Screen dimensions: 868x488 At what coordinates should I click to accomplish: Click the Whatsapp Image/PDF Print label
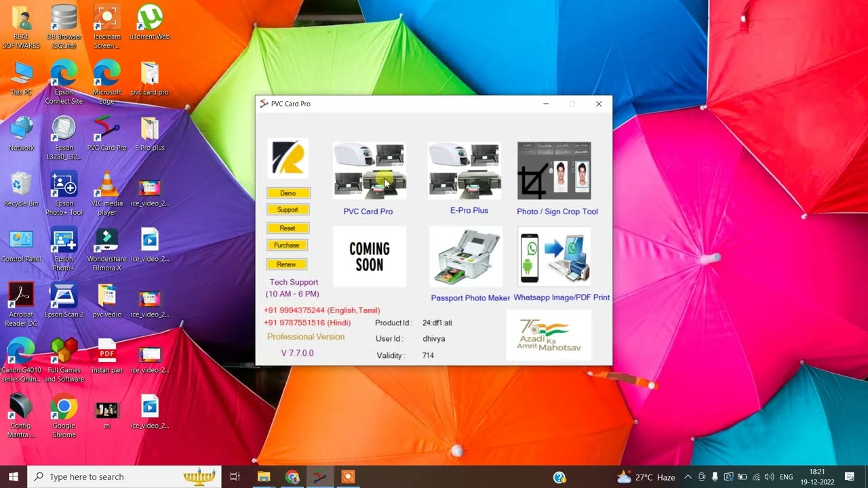click(x=561, y=298)
